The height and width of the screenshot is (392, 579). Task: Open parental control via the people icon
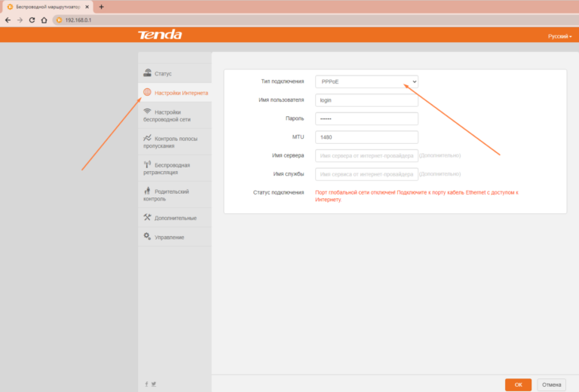pyautogui.click(x=148, y=191)
